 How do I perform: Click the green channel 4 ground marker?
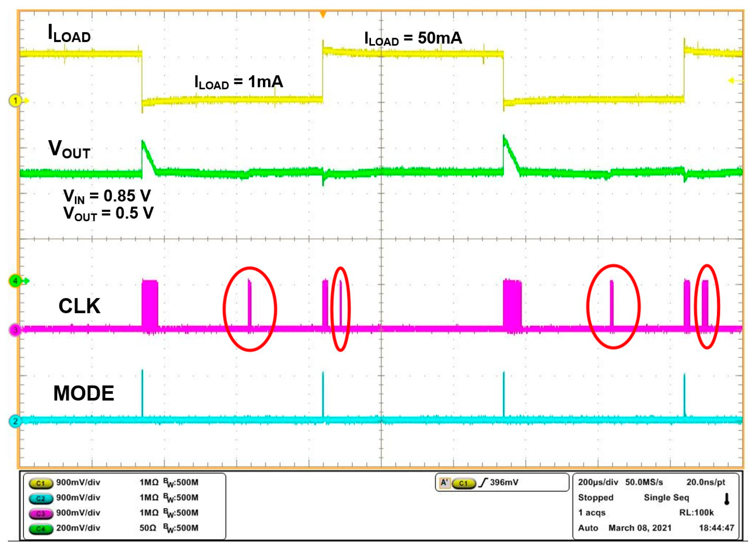(15, 281)
